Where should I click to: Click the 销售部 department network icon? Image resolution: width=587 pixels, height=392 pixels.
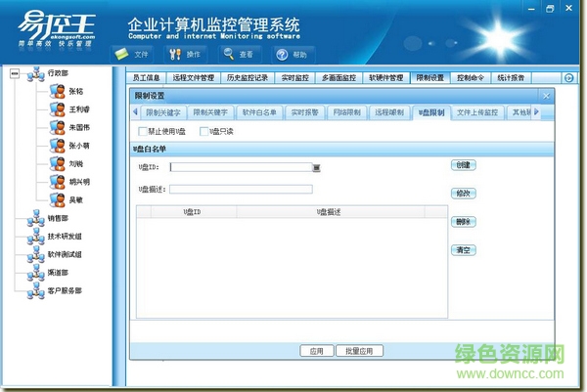36,218
